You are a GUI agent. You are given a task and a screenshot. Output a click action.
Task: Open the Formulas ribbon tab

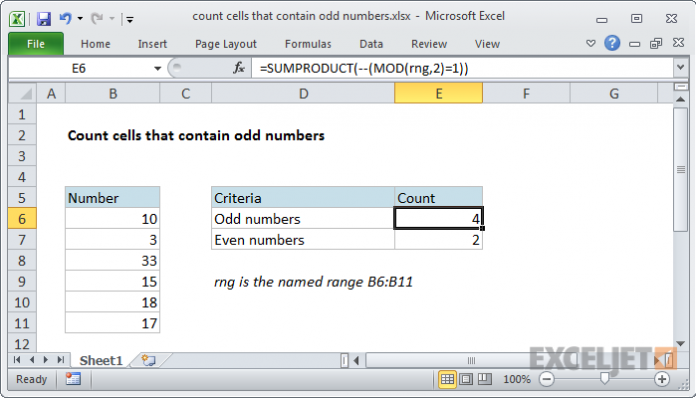click(x=308, y=44)
